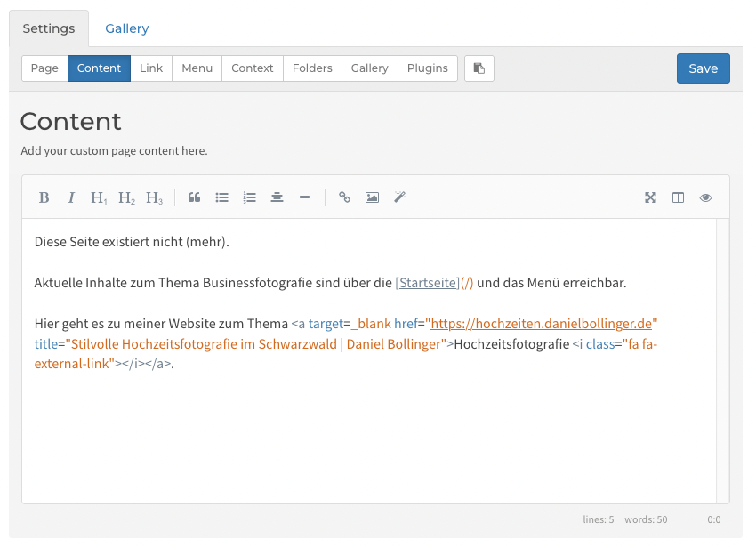Toggle side-by-side preview columns
This screenshot has height=547, width=756.
point(678,197)
